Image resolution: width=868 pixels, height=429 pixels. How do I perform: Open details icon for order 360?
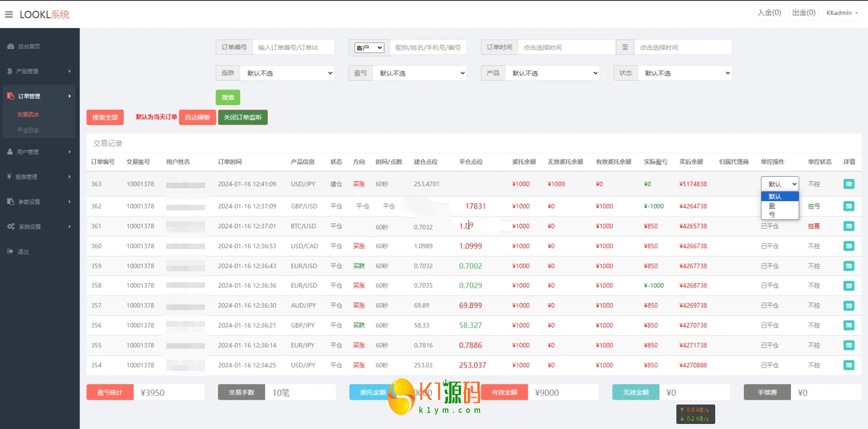coord(849,246)
